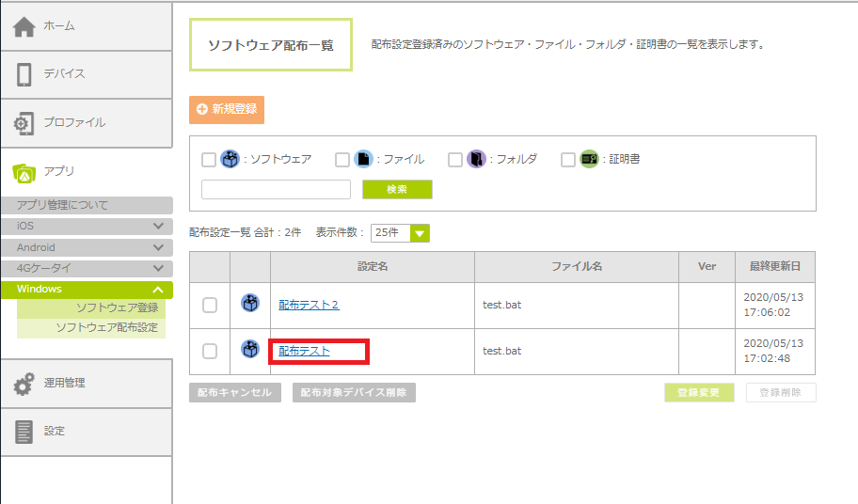Click the software package icon beside 配布テスト２
The height and width of the screenshot is (504, 858).
tap(250, 304)
